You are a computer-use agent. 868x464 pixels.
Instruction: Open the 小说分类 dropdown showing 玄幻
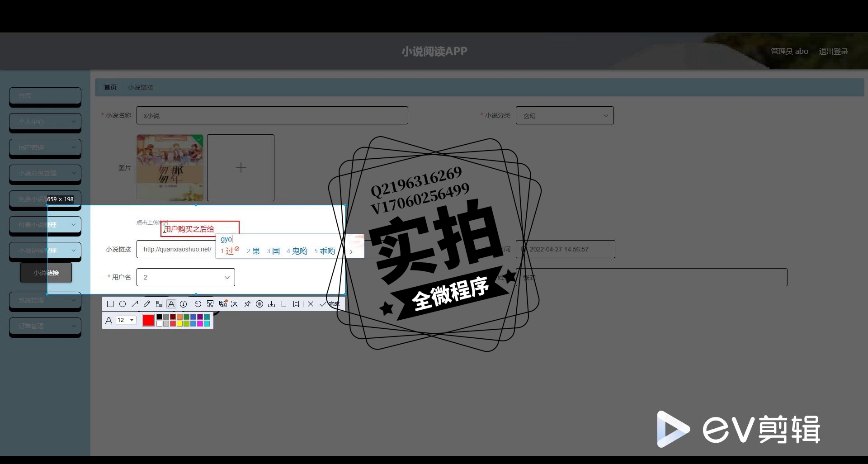pyautogui.click(x=565, y=115)
